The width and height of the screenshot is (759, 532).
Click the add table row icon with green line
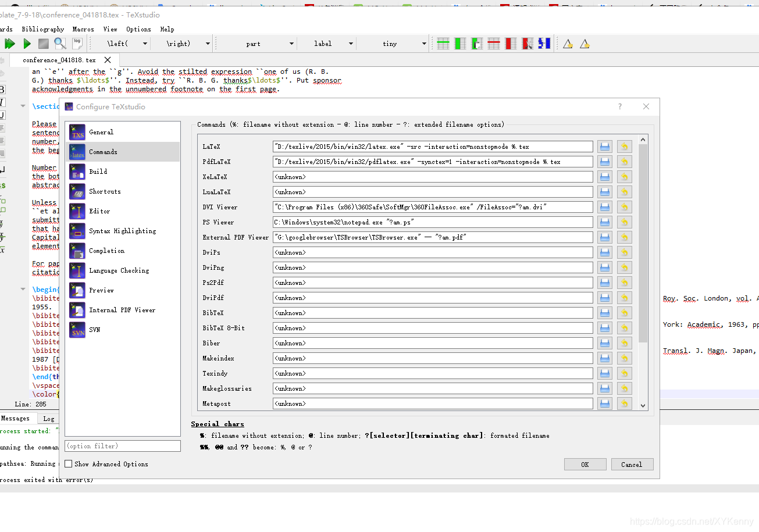443,44
